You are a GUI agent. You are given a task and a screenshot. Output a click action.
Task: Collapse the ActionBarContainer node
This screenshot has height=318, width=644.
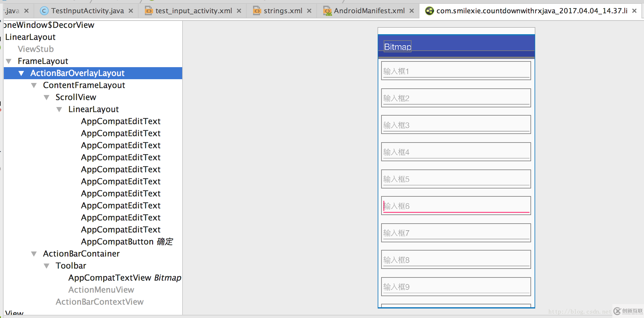click(34, 254)
